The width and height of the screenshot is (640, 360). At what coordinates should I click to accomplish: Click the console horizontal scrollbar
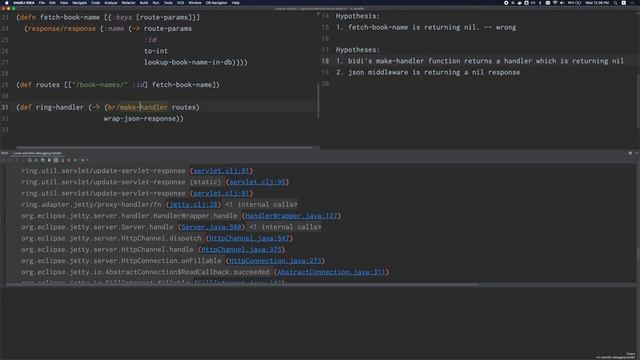tap(242, 284)
